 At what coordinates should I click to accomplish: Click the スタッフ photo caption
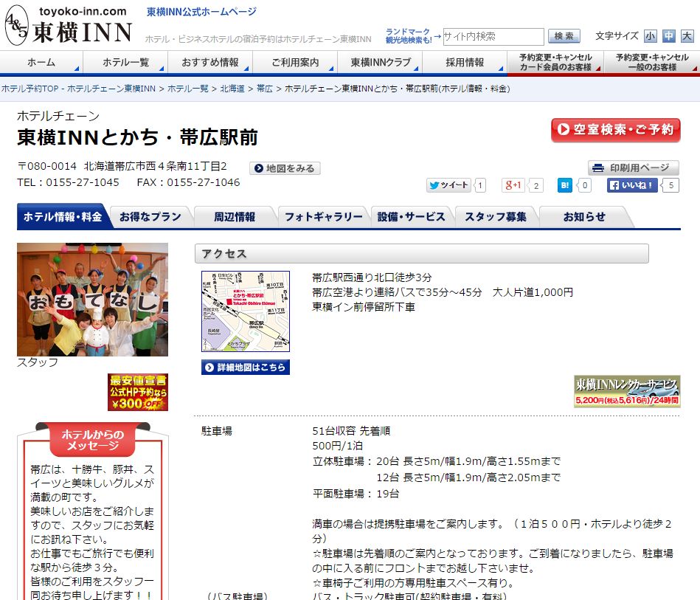38,362
